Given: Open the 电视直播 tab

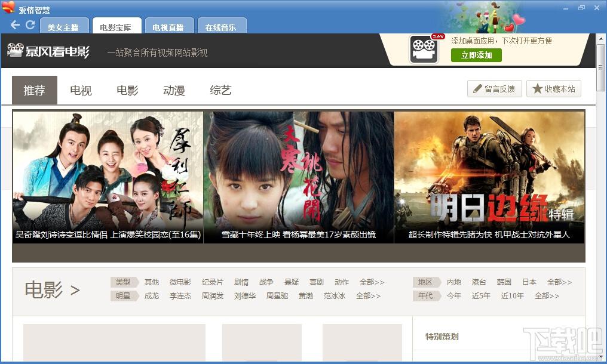Looking at the screenshot, I should 169,27.
